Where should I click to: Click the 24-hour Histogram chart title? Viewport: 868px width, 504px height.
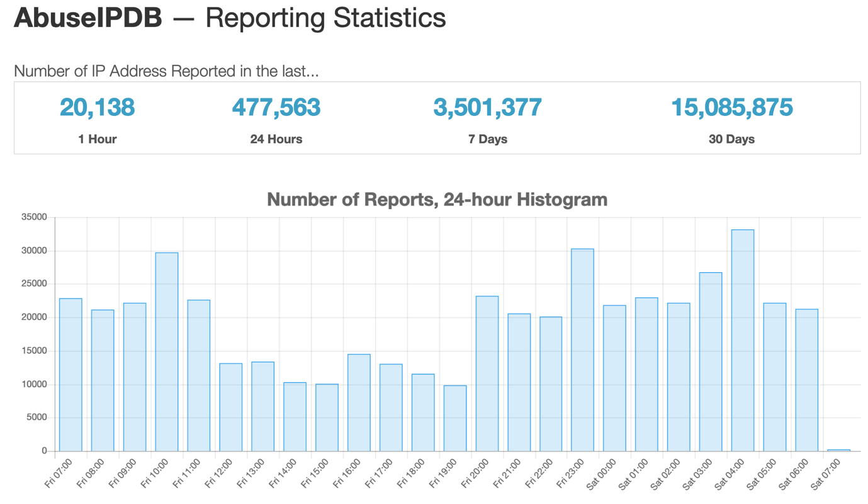[x=437, y=200]
